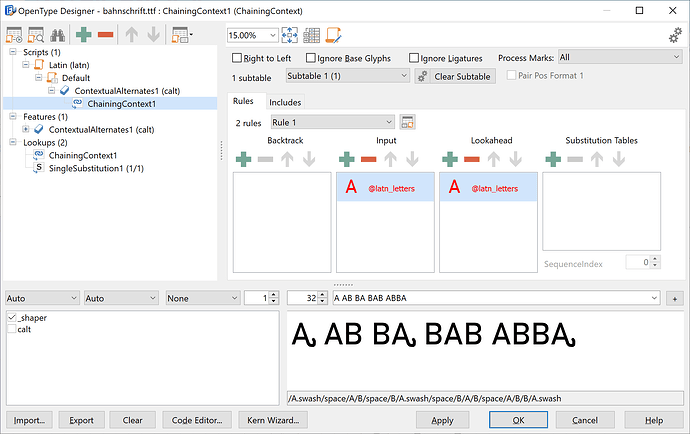The image size is (690, 434).
Task: Select @latn_letters in the Lookahead list
Action: tap(488, 187)
